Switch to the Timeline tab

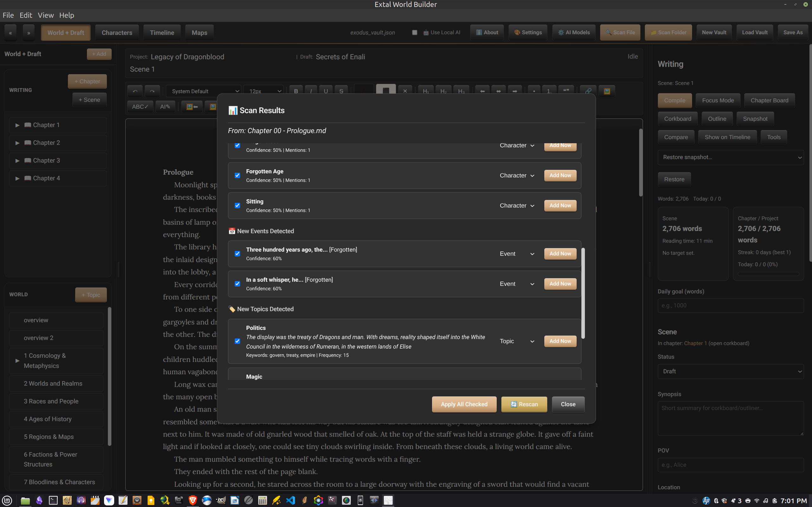(x=162, y=33)
